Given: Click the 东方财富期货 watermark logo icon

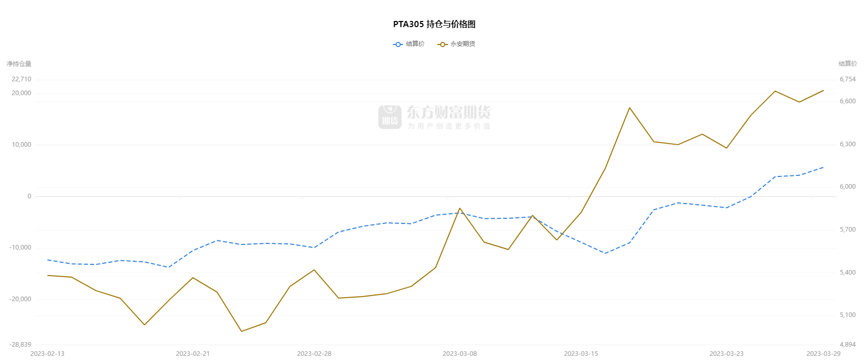Looking at the screenshot, I should (x=390, y=117).
